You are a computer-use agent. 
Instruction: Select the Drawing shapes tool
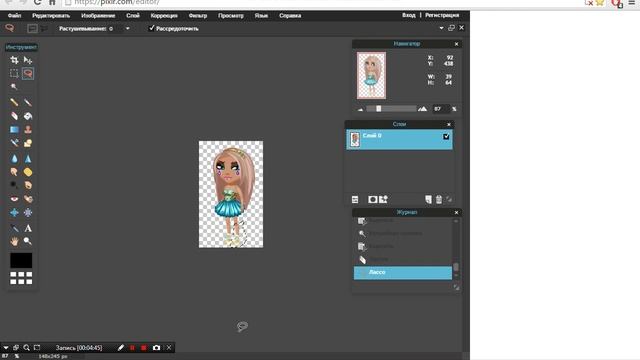click(28, 143)
